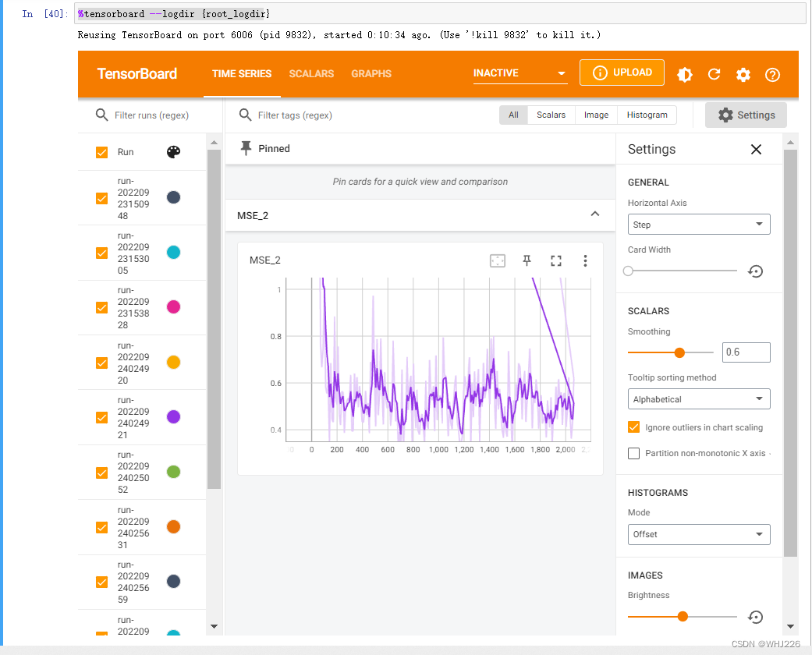Click the TensorBoard logo title

click(137, 74)
